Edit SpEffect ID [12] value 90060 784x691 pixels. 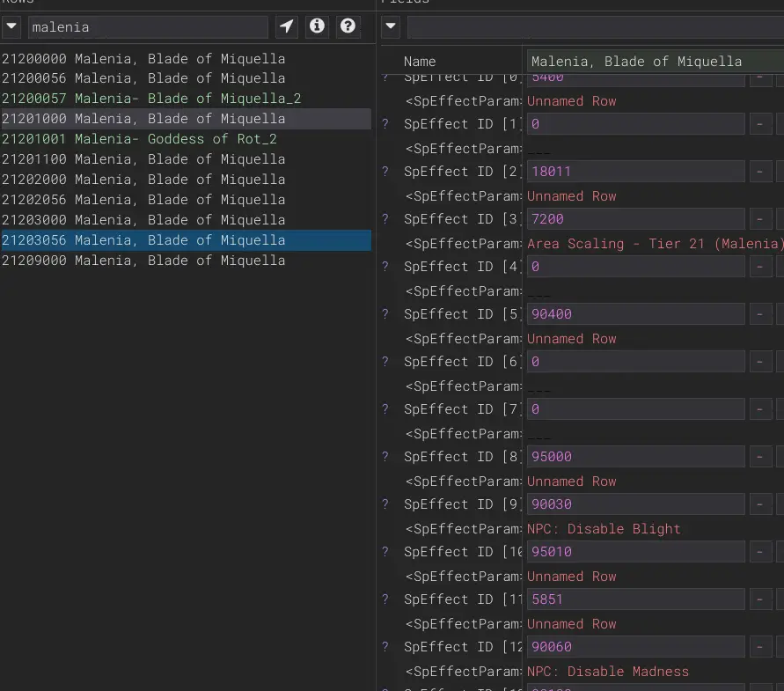[x=635, y=647]
